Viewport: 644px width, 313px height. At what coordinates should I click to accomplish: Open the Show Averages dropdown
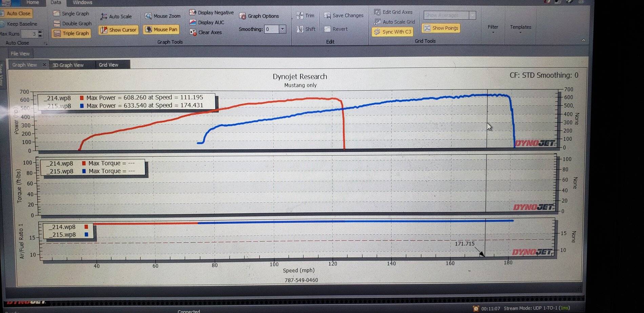472,15
